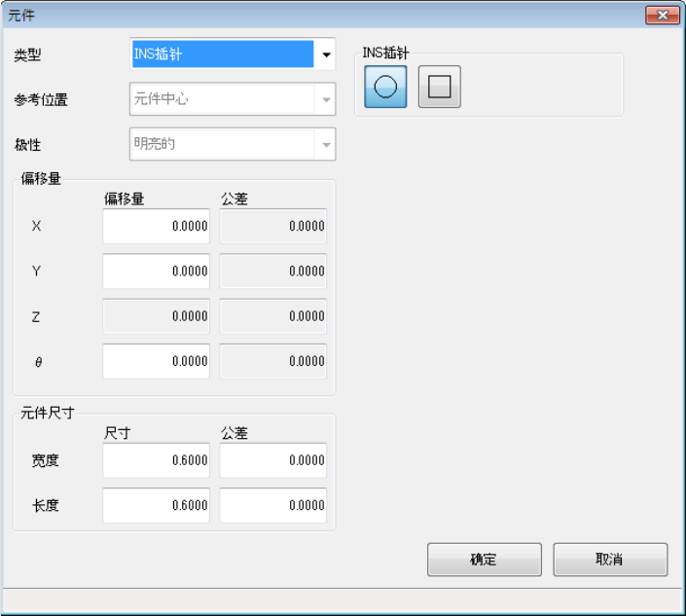The width and height of the screenshot is (686, 616).
Task: Click the Y tolerance field
Action: tap(273, 272)
